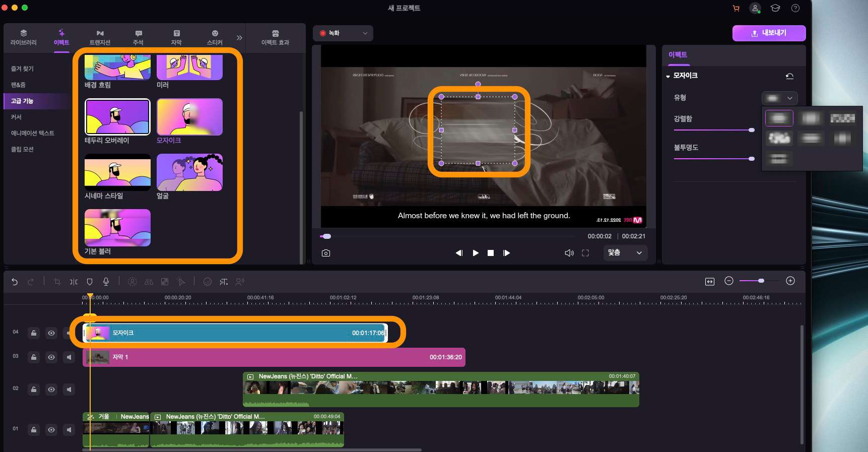Open the user account icon
Image resolution: width=868 pixels, height=452 pixels.
point(755,8)
